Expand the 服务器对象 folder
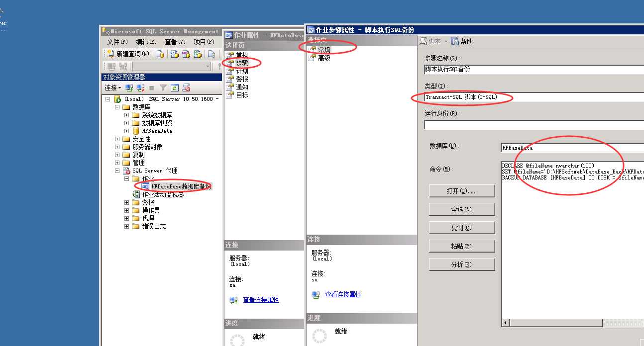644x346 pixels. (117, 147)
